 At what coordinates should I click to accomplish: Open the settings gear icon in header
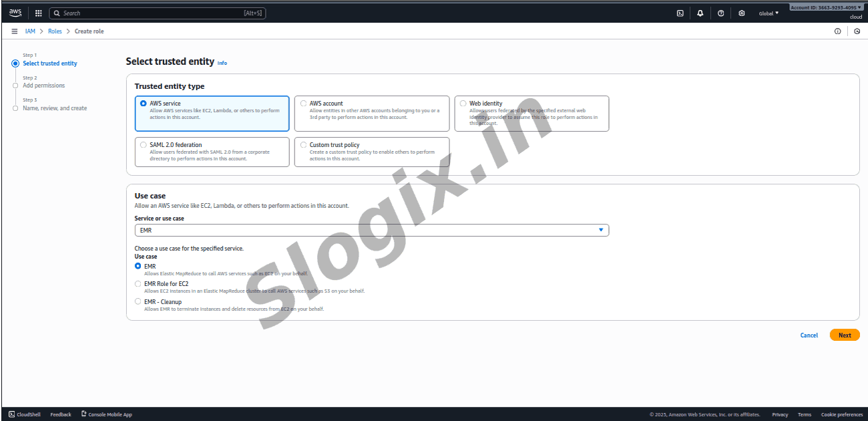[741, 13]
